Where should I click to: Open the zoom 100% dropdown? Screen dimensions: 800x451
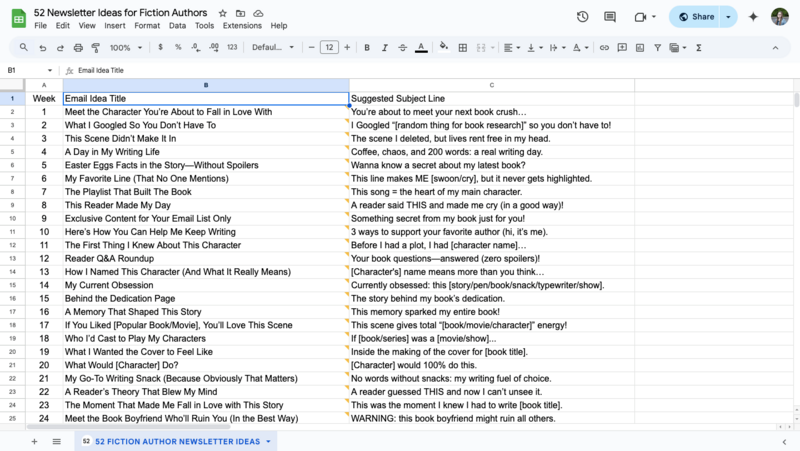(126, 47)
